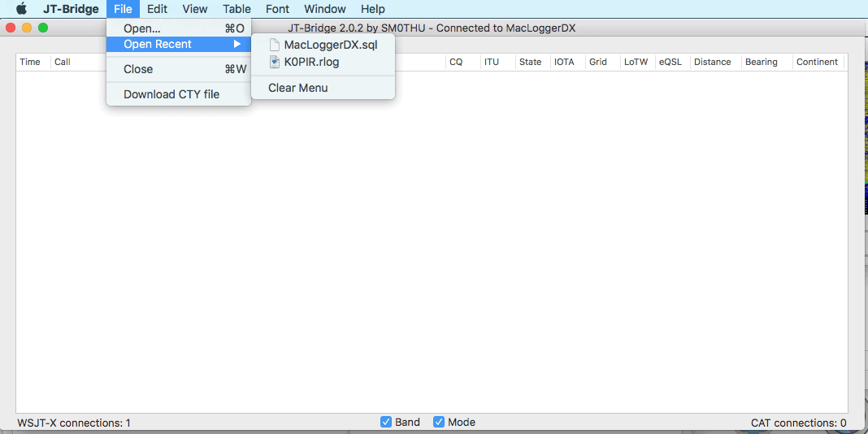
Task: Open the Font menu
Action: (277, 9)
